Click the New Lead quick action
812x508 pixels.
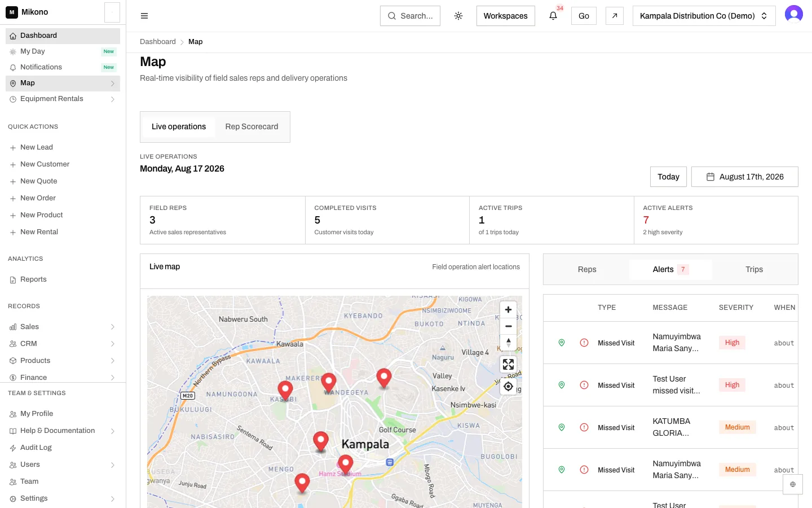[63, 147]
